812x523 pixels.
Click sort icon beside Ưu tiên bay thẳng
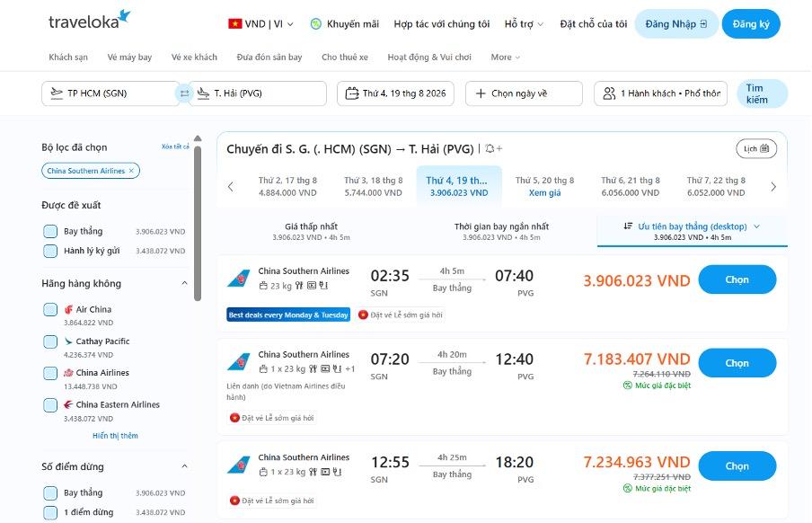[628, 226]
